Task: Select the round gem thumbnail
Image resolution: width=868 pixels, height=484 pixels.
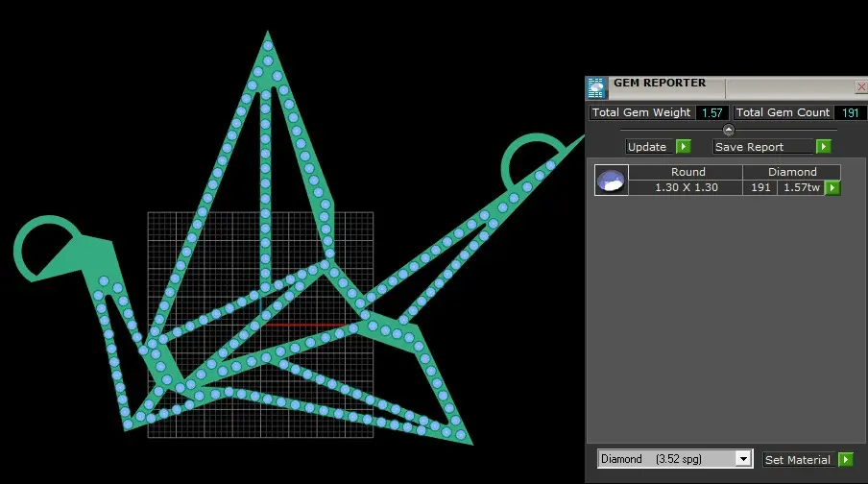Action: coord(611,180)
